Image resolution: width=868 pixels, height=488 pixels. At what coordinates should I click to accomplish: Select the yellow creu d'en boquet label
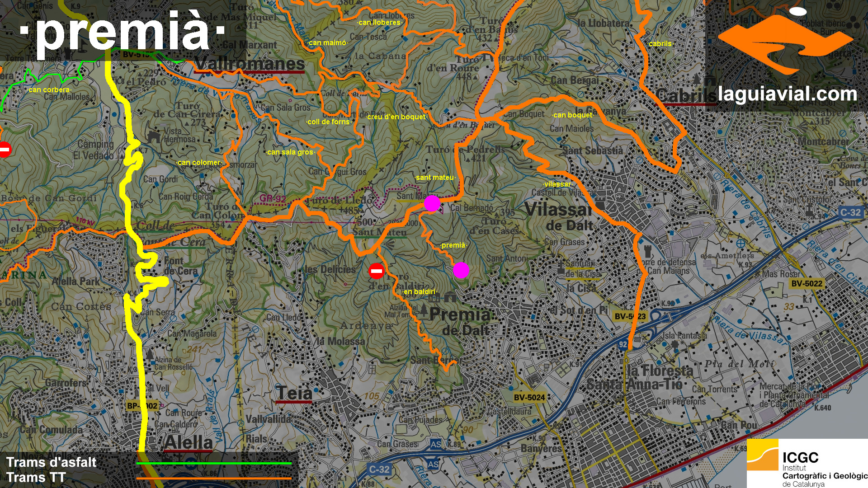click(x=396, y=117)
